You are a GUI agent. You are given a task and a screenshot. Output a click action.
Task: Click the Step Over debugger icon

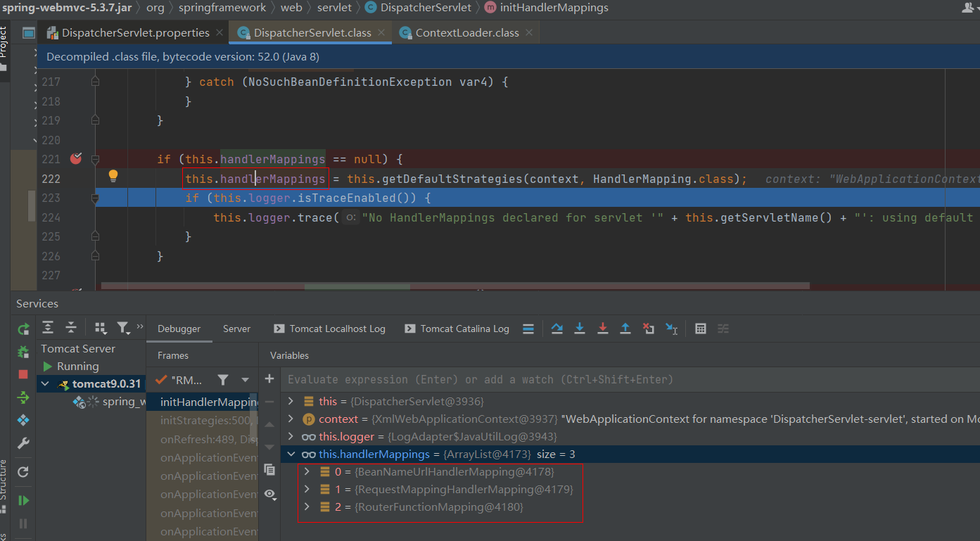(x=557, y=329)
